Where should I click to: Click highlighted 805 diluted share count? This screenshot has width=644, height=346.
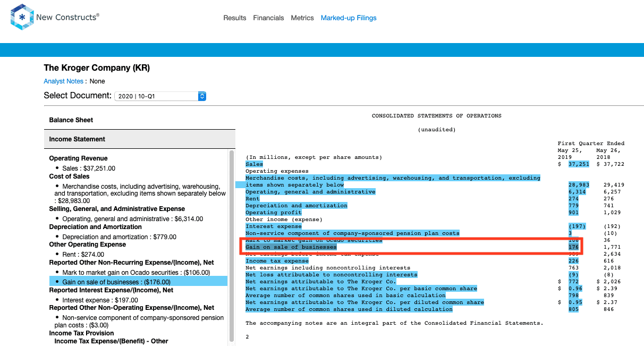[x=573, y=309]
